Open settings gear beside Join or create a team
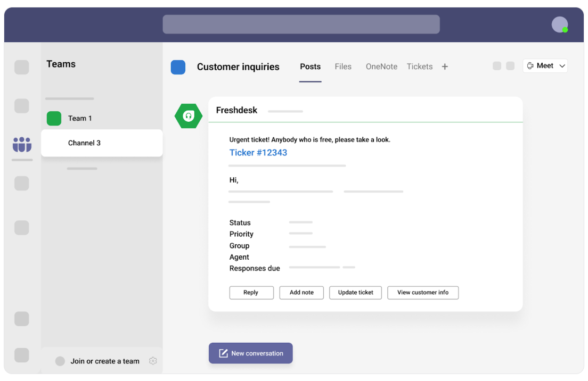Image resolution: width=588 pixels, height=381 pixels. click(x=153, y=361)
